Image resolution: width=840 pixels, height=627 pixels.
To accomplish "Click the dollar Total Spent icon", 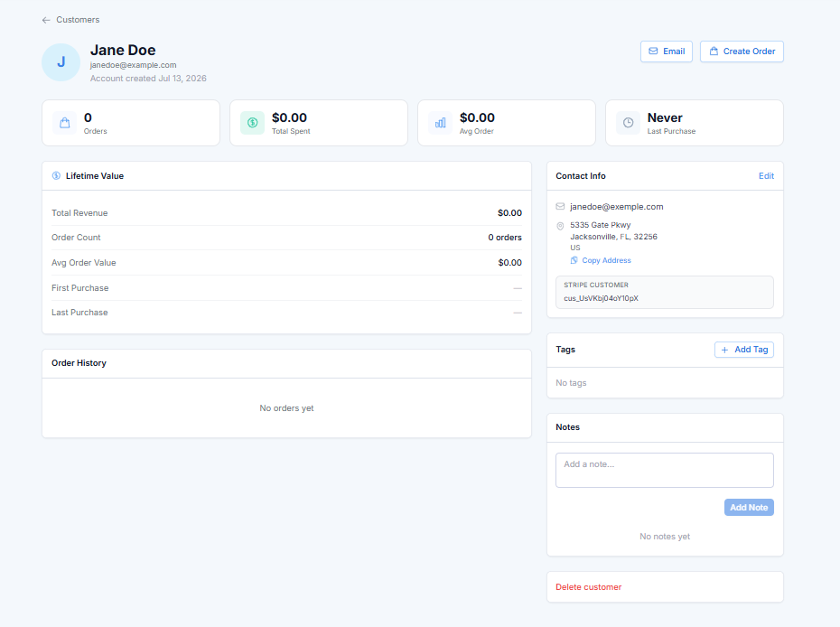I will (252, 123).
